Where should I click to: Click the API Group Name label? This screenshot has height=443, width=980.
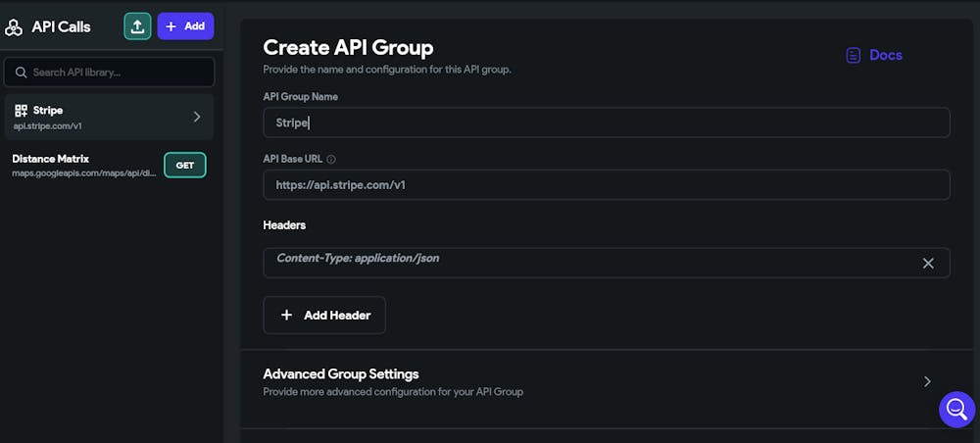click(x=301, y=97)
